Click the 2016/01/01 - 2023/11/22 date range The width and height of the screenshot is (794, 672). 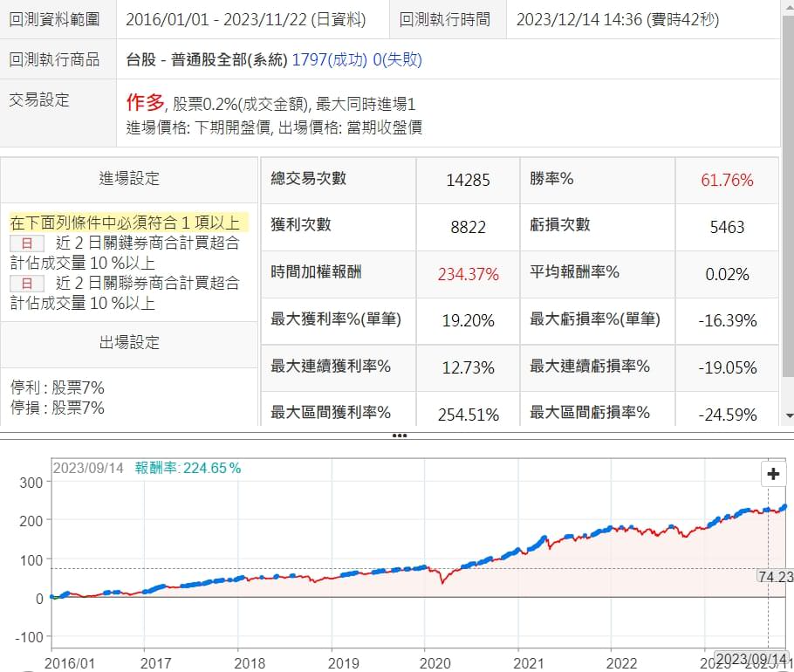[245, 19]
